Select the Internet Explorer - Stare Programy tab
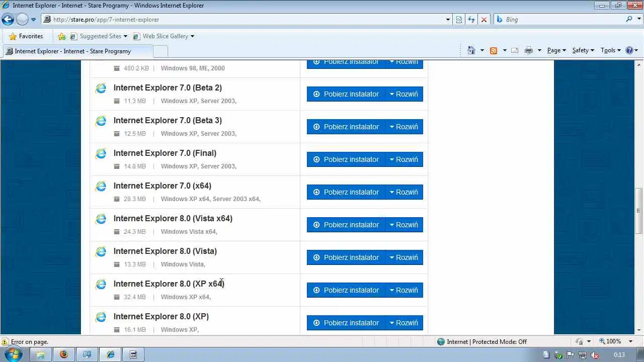This screenshot has width=644, height=362. [77, 51]
